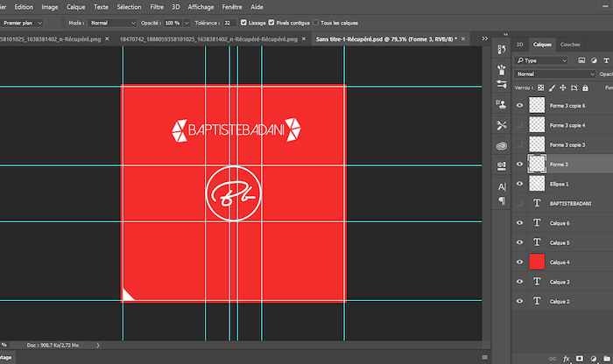Show the Forme 3 copie 4 layer
Screen dimensions: 613x364
point(519,125)
